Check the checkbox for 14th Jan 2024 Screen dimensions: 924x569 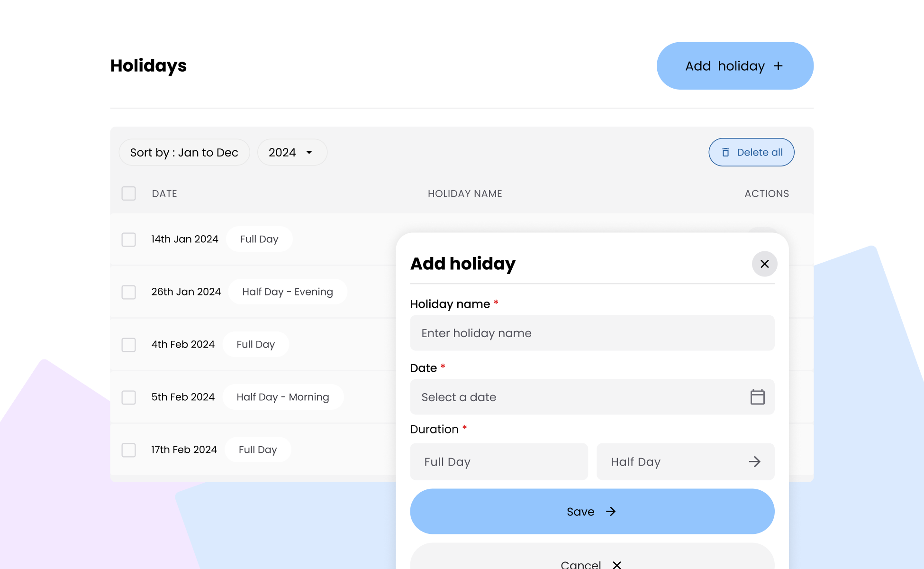(128, 240)
